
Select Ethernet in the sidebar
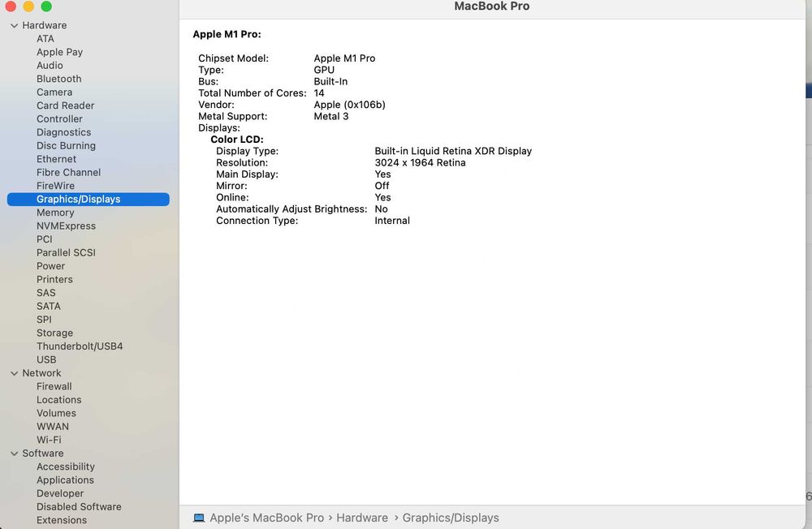(57, 159)
